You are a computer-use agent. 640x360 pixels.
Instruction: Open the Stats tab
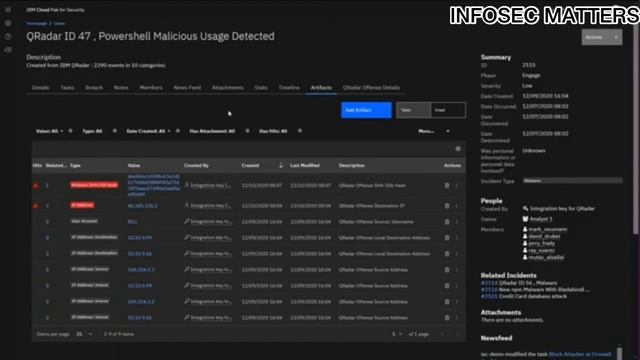tap(261, 87)
